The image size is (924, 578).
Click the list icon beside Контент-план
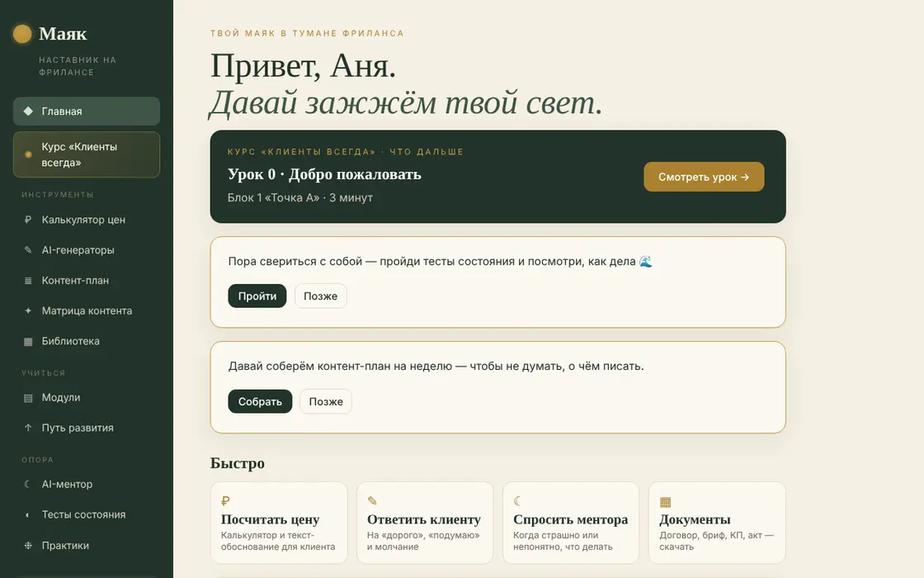28,281
